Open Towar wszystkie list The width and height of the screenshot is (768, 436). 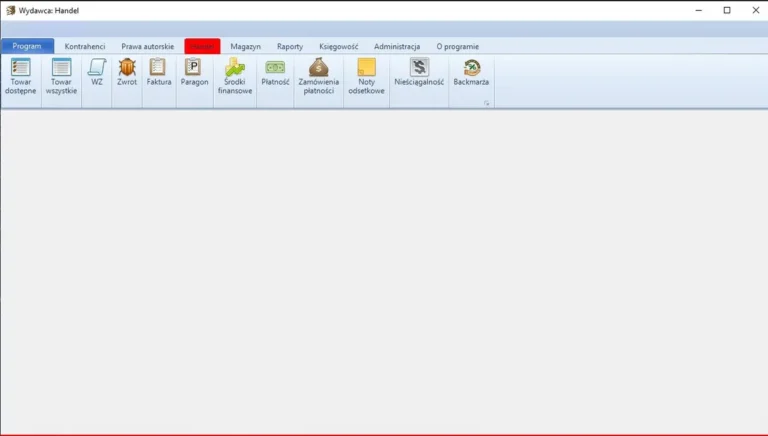[x=61, y=76]
